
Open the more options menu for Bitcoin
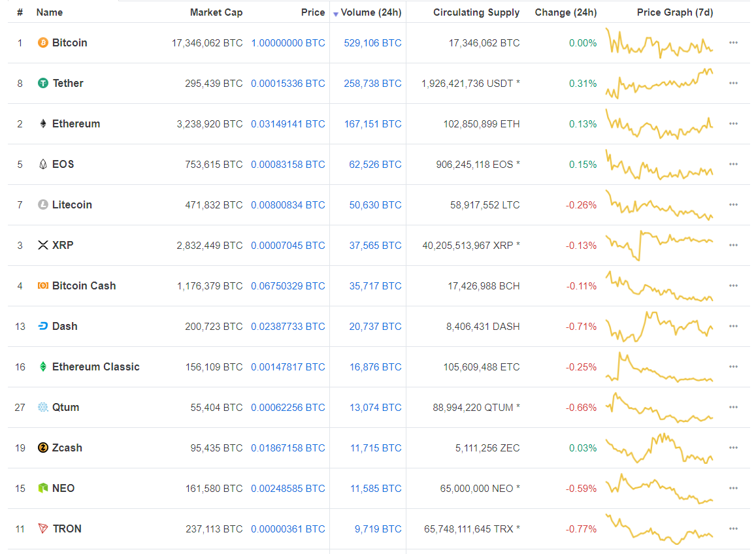pos(733,43)
